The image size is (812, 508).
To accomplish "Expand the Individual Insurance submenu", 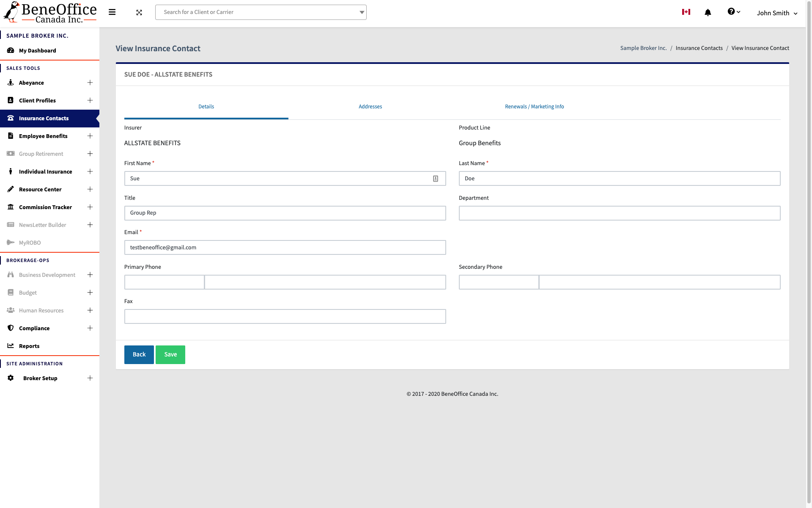I will coord(90,171).
